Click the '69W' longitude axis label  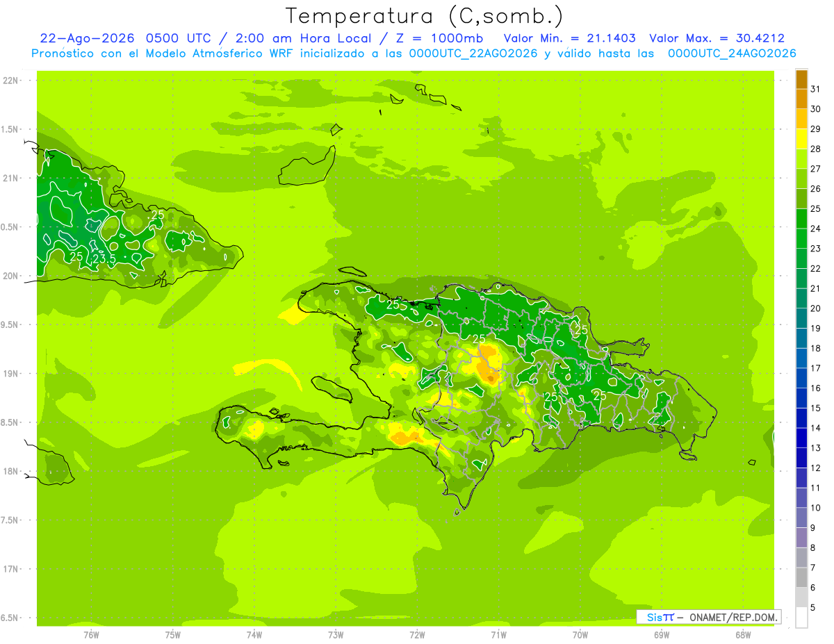(662, 634)
